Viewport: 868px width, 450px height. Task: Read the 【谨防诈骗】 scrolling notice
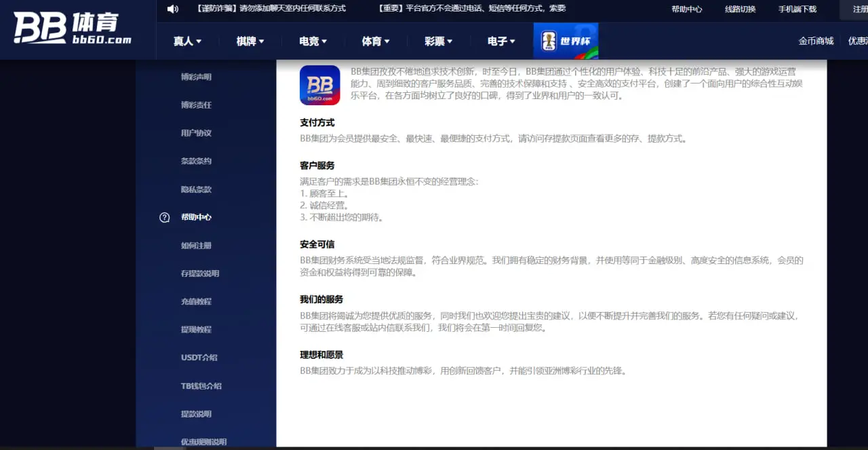271,9
